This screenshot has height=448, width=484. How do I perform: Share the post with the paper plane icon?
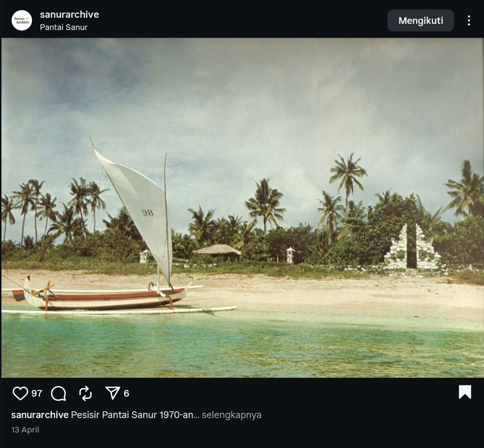(113, 393)
